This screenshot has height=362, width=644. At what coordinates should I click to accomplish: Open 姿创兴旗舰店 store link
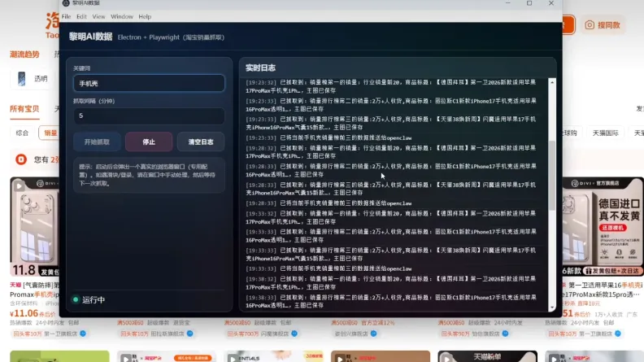(x=351, y=334)
